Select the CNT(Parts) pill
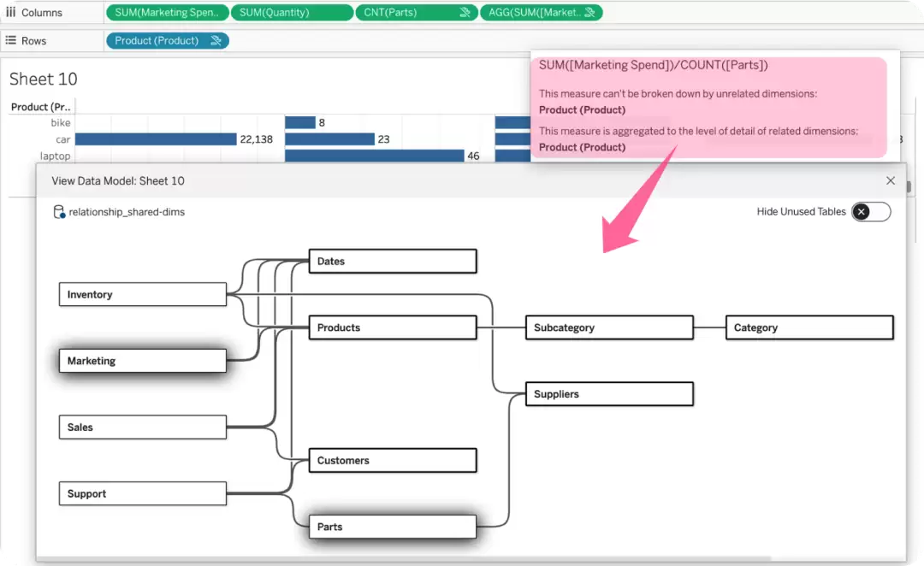Image resolution: width=924 pixels, height=566 pixels. (x=417, y=12)
